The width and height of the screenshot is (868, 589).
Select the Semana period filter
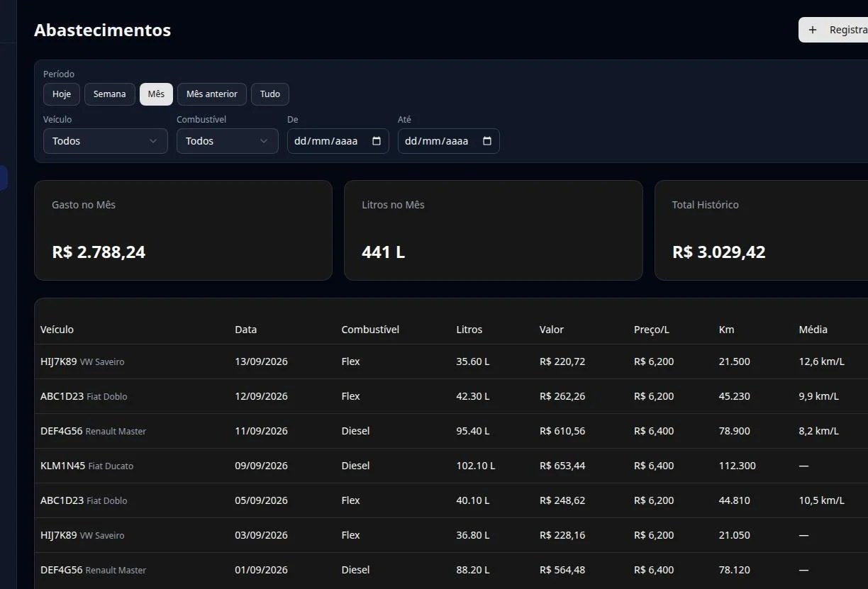tap(110, 94)
